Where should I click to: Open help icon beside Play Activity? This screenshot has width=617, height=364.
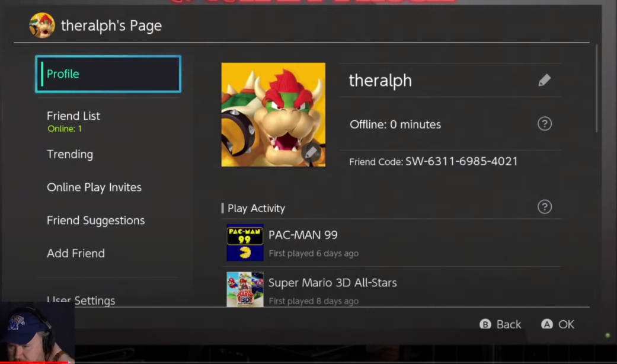[x=545, y=206]
